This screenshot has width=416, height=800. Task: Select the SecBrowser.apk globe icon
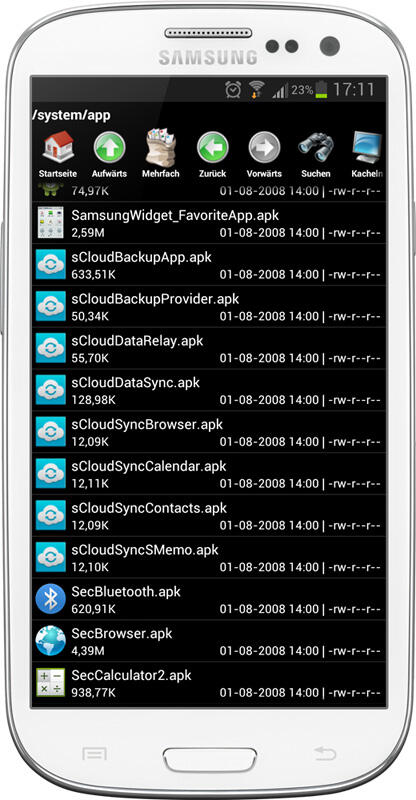[51, 640]
